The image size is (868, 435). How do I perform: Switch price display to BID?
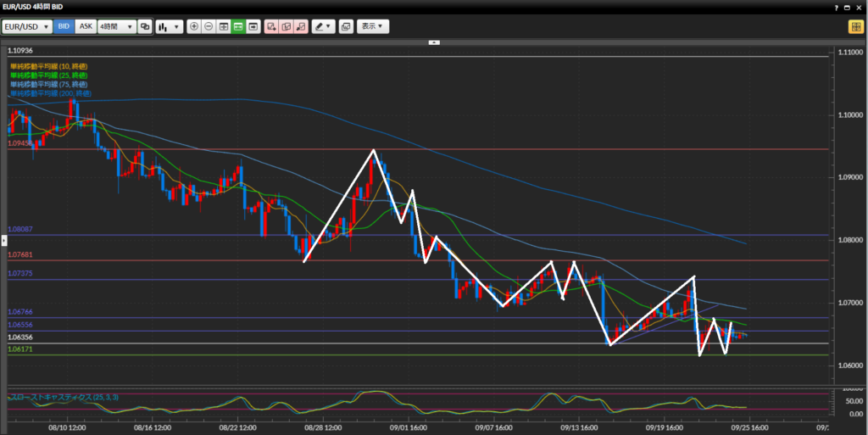(x=64, y=26)
